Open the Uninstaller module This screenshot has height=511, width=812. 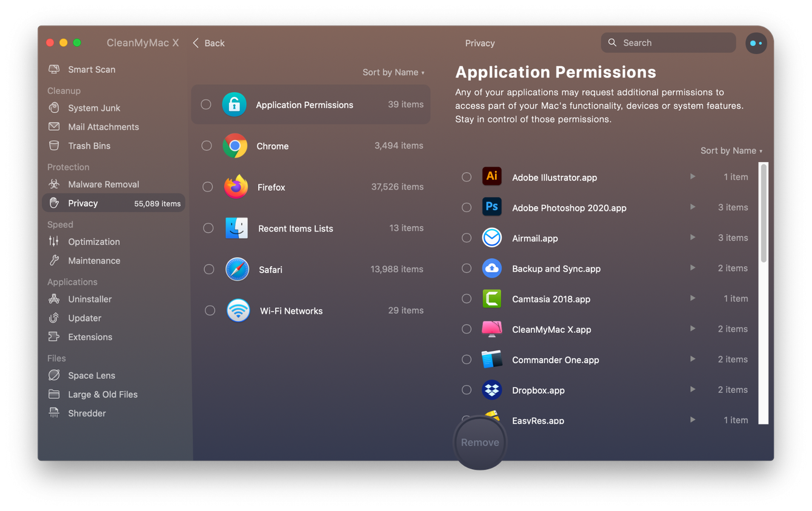(114, 299)
